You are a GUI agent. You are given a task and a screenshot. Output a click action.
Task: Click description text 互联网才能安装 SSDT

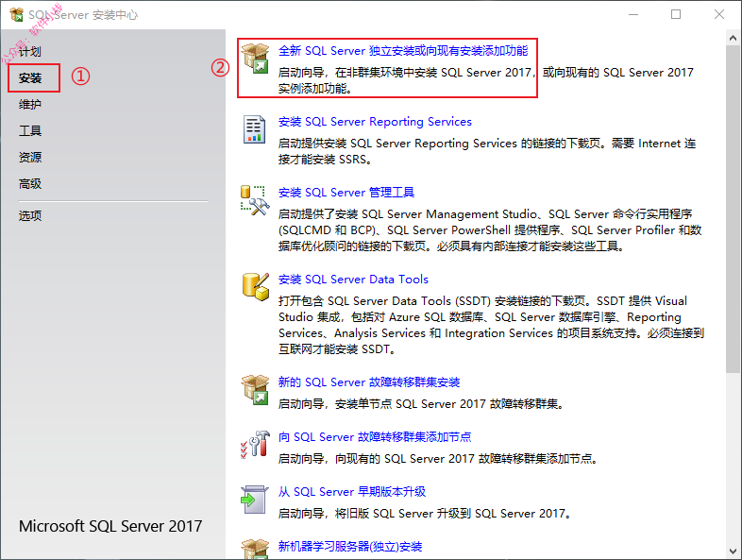coord(336,349)
